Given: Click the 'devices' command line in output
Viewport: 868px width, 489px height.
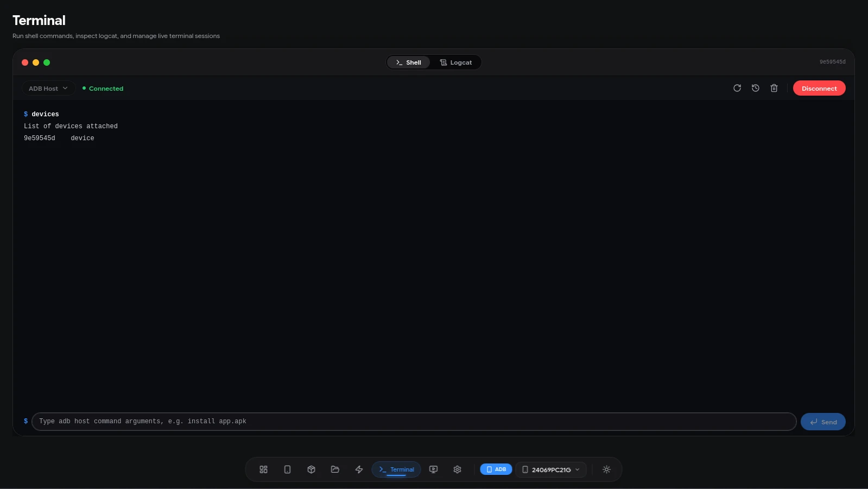Looking at the screenshot, I should (x=41, y=114).
